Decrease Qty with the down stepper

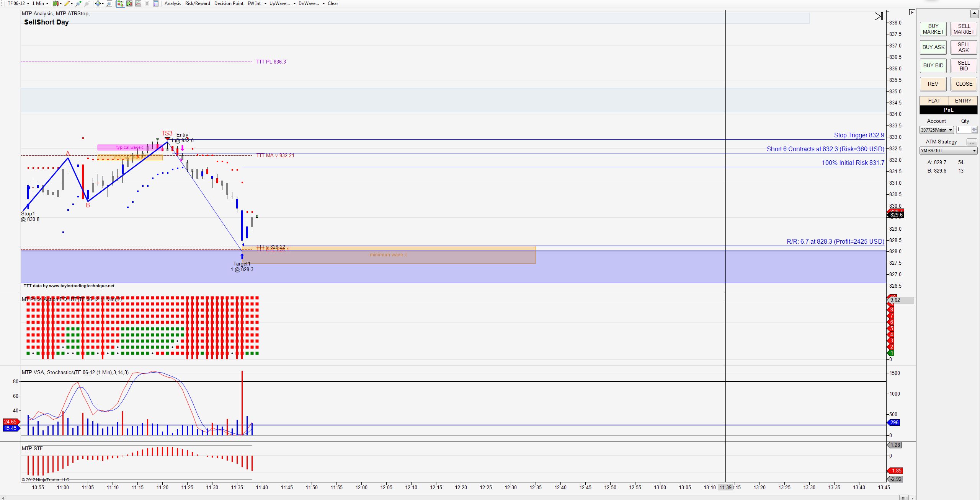(x=975, y=132)
